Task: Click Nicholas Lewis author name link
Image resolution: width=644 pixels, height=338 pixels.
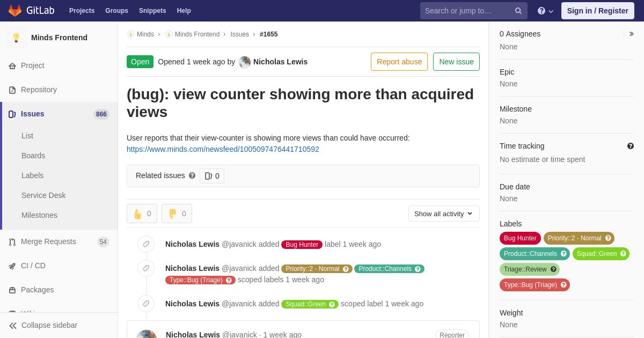Action: (280, 62)
